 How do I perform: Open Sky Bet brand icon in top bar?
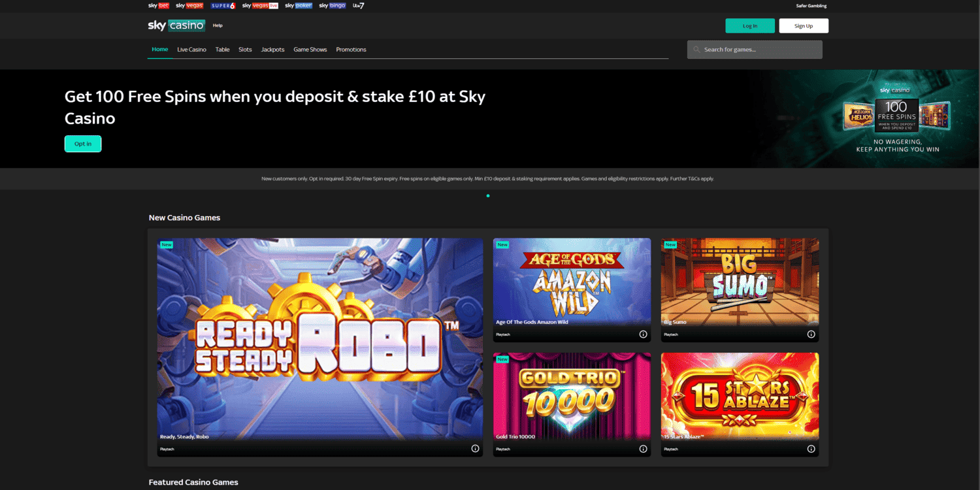click(159, 6)
